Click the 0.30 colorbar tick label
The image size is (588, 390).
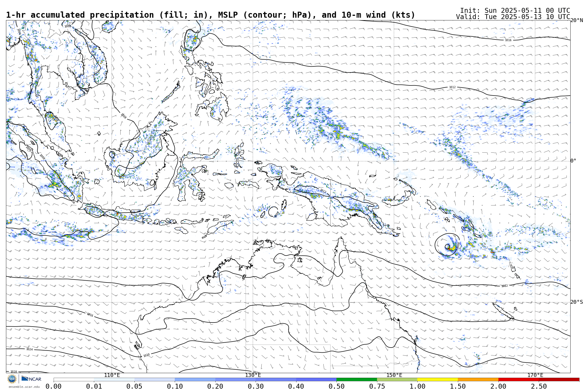tap(256, 386)
